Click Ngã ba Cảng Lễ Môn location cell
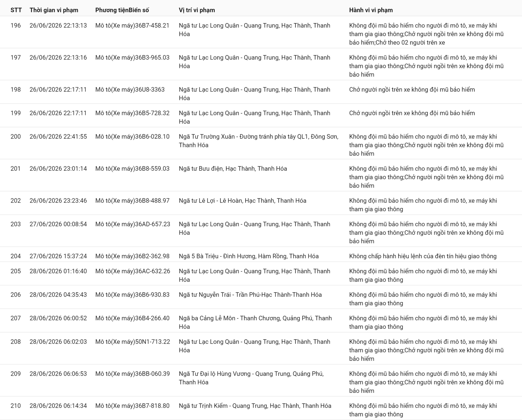Screen dimensions: 522x420 pyautogui.click(x=255, y=322)
